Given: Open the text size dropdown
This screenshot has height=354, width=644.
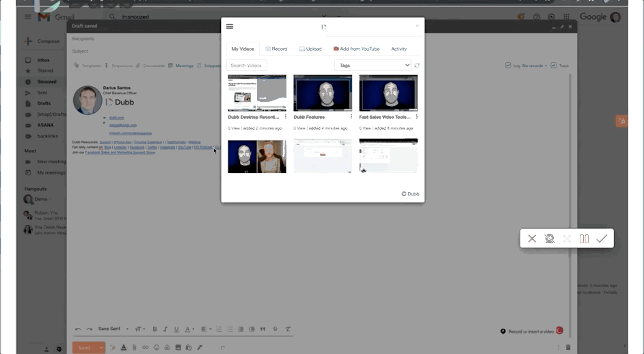Looking at the screenshot, I should coord(140,329).
